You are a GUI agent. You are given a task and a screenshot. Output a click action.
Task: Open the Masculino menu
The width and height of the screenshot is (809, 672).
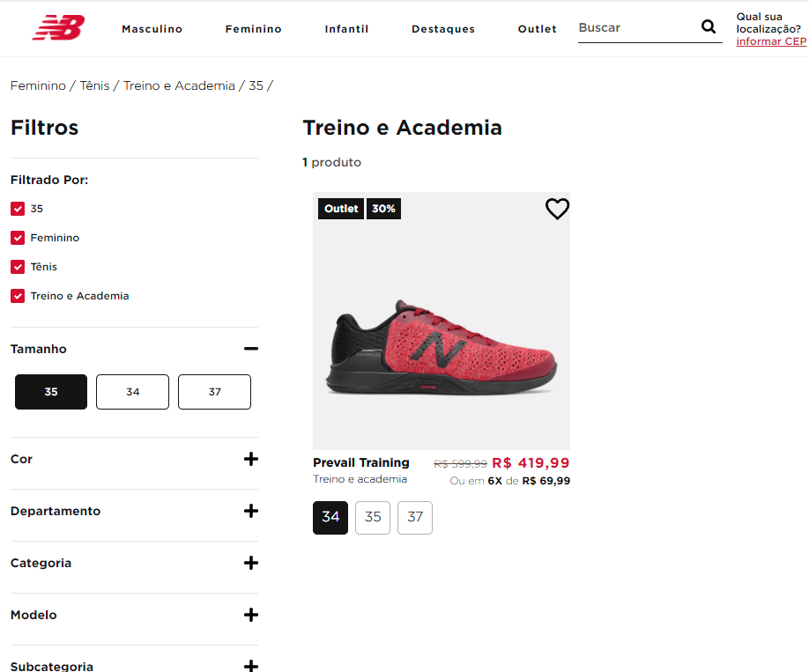[152, 29]
